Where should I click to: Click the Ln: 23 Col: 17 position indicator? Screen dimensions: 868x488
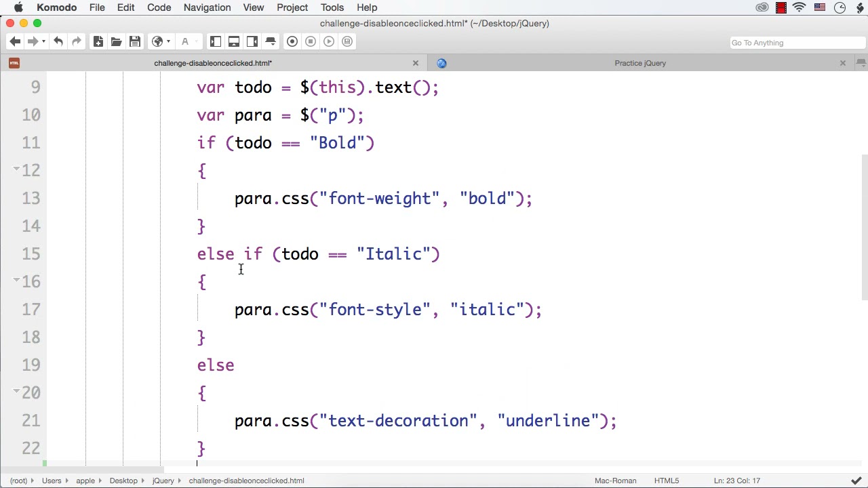pyautogui.click(x=737, y=481)
